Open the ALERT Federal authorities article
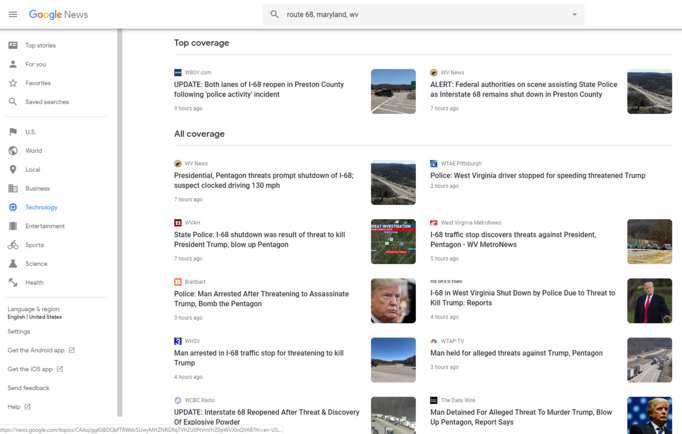The height and width of the screenshot is (434, 682). pos(524,89)
